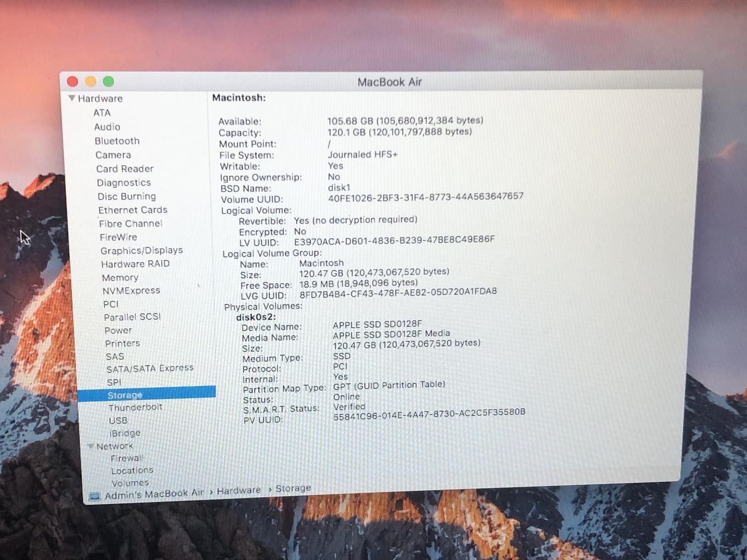Click the Medium Type value SSD
Image resolution: width=747 pixels, height=560 pixels.
(341, 356)
